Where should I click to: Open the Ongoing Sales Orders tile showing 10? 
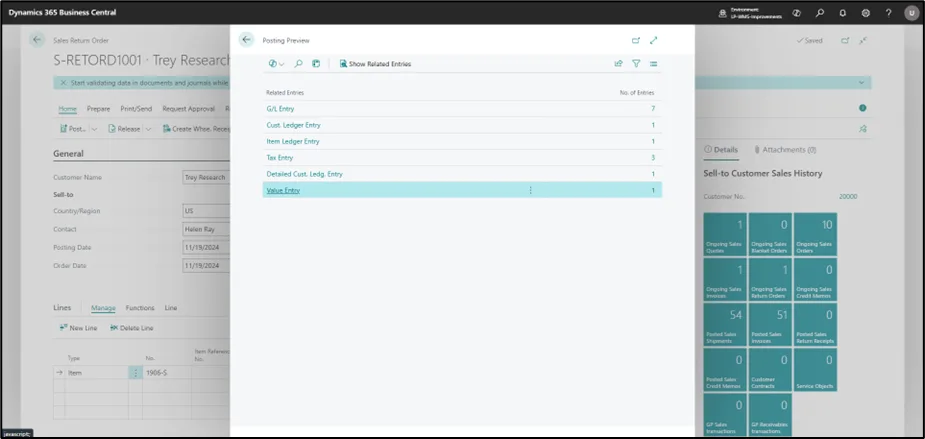pyautogui.click(x=815, y=234)
